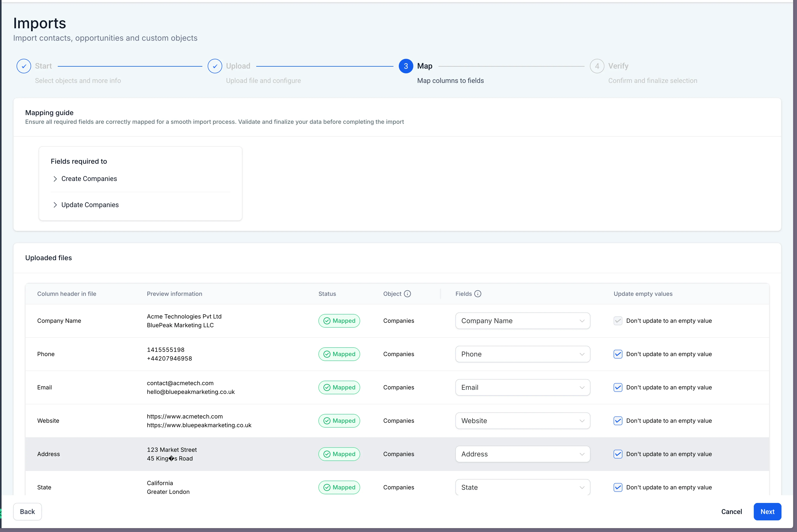This screenshot has height=532, width=797.
Task: Click the step 3 Map circle
Action: (x=406, y=66)
